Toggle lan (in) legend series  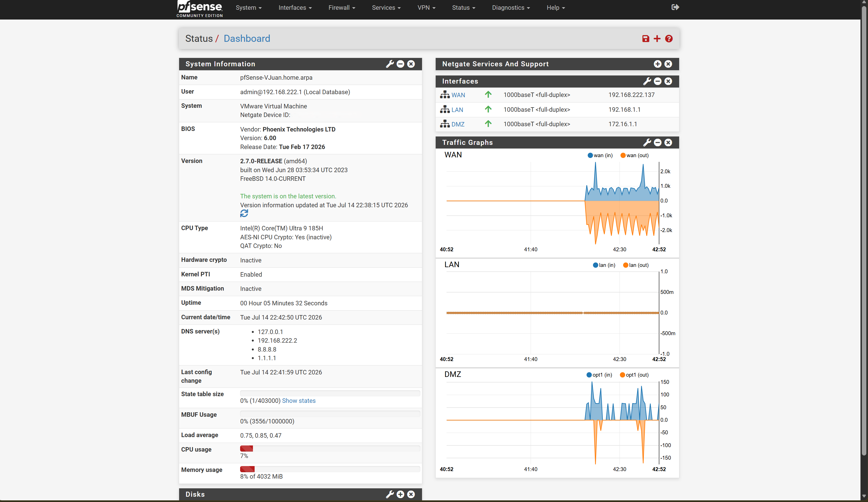(604, 265)
